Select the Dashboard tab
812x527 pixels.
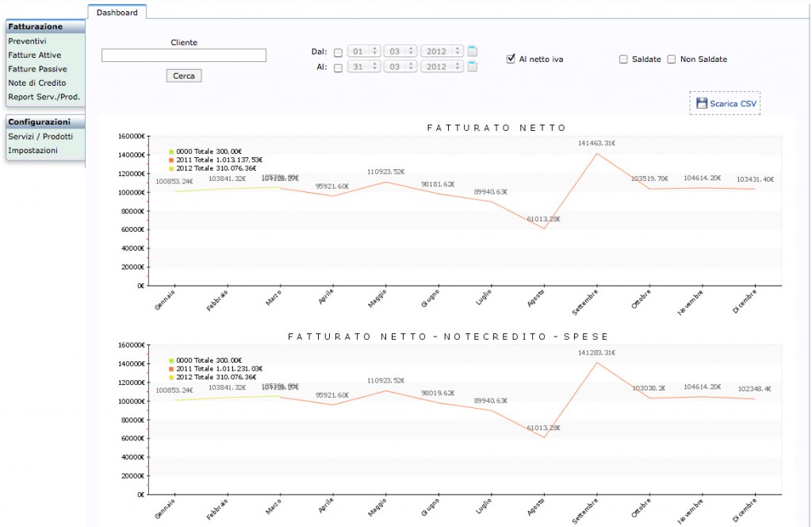117,12
